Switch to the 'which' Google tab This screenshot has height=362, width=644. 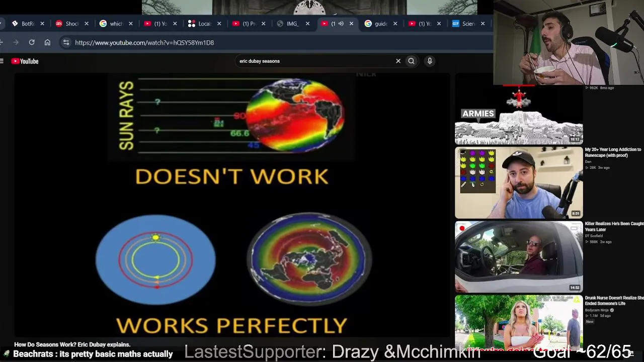tap(115, 24)
